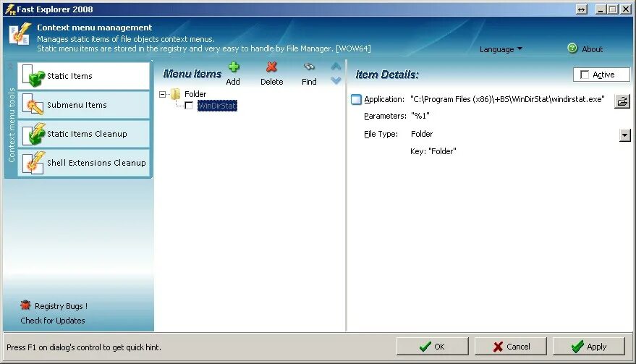Click the green About help icon
Image resolution: width=636 pixels, height=364 pixels.
tap(572, 48)
